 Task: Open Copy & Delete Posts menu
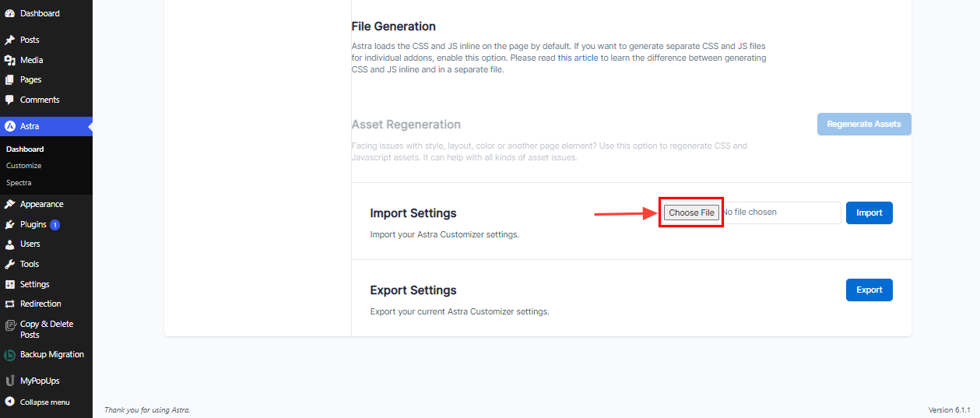point(46,329)
